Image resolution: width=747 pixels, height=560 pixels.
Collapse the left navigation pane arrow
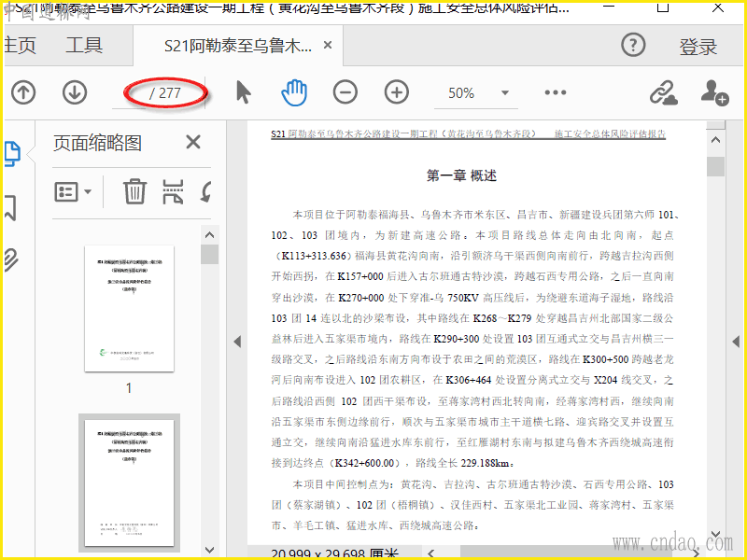click(x=237, y=342)
